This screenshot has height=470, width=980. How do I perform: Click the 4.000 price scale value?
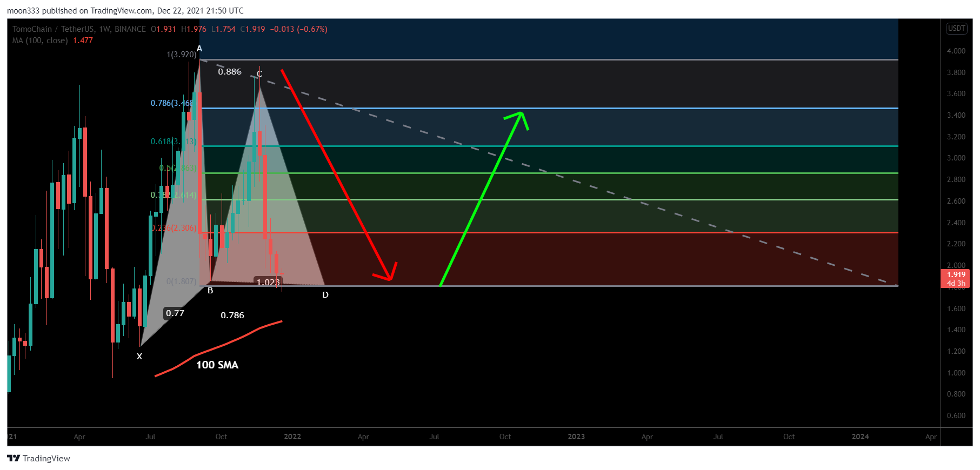[956, 51]
